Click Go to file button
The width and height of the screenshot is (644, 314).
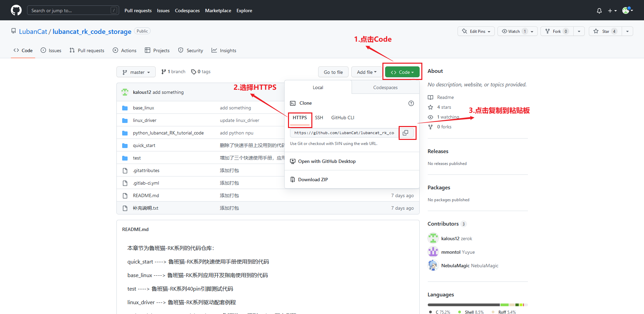(x=333, y=72)
